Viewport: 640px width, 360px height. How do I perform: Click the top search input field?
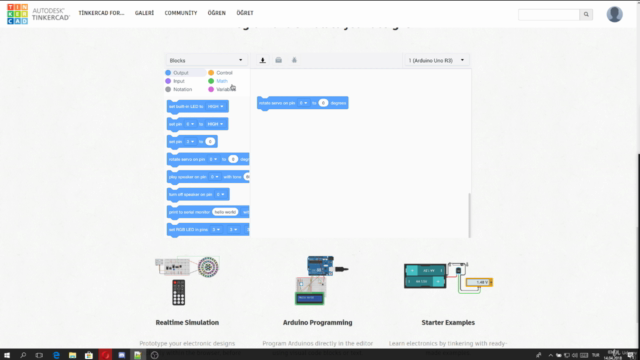pyautogui.click(x=549, y=14)
